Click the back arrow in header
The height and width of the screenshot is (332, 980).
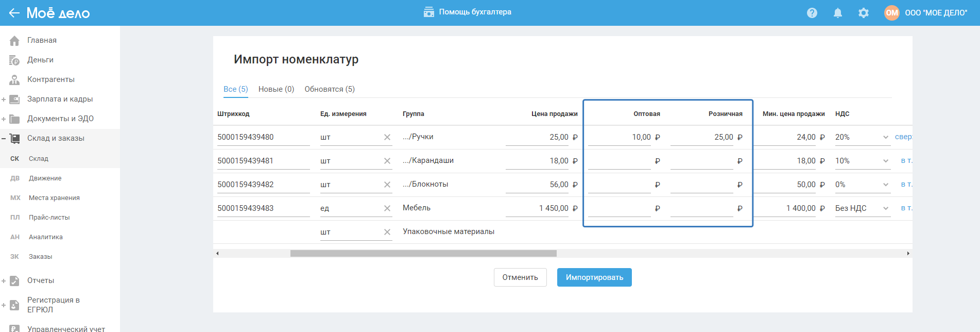point(14,13)
